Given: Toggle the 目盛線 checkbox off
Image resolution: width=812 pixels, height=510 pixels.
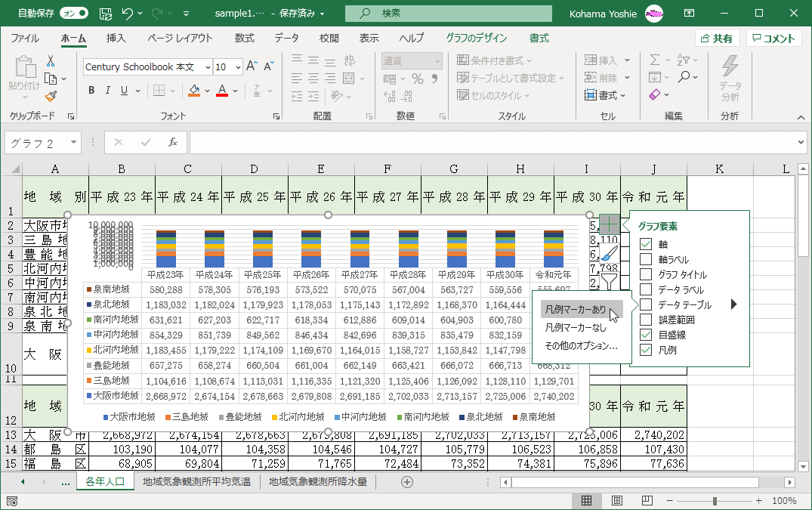Looking at the screenshot, I should [646, 335].
